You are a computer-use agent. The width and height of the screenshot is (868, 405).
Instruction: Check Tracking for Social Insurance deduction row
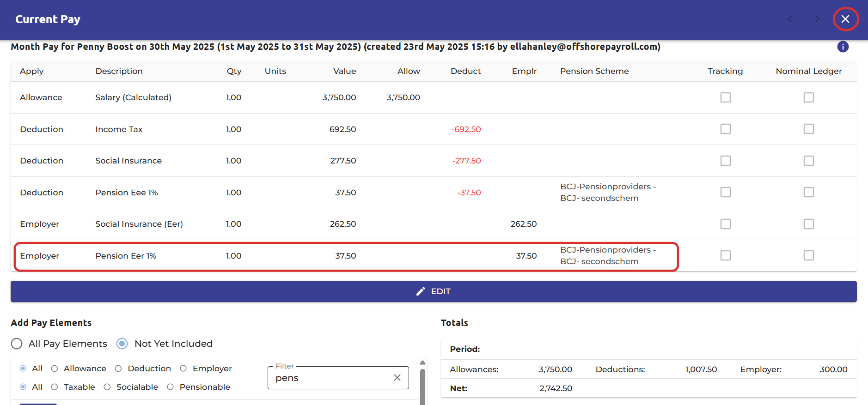point(726,161)
